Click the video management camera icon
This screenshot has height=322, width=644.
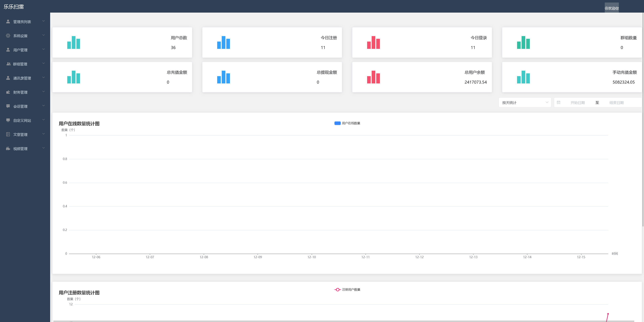tap(8, 148)
